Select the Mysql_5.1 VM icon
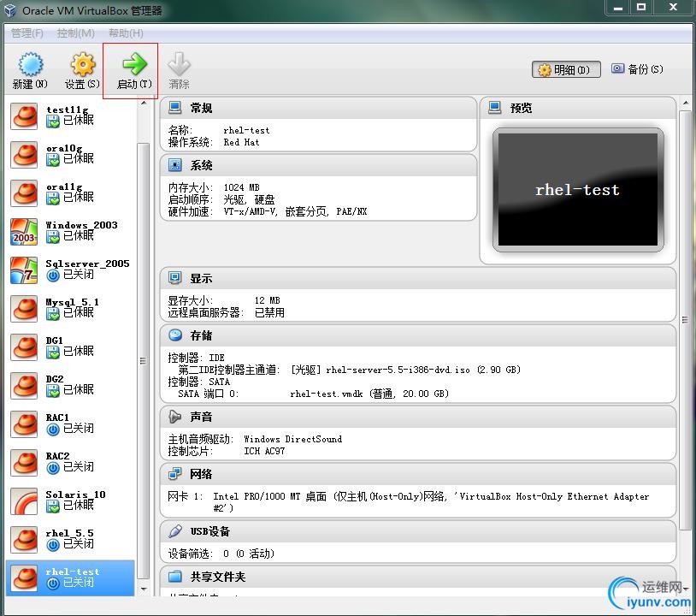 (25, 309)
